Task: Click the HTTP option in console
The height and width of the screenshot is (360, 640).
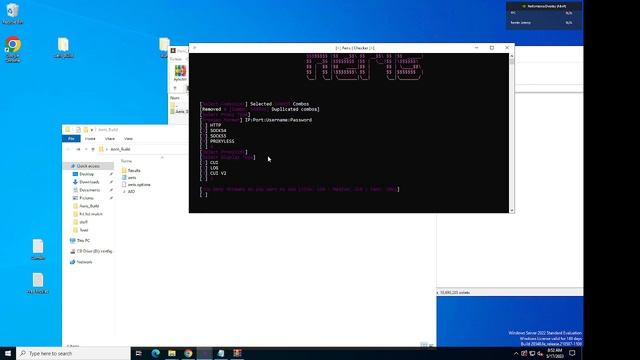Action: 216,125
